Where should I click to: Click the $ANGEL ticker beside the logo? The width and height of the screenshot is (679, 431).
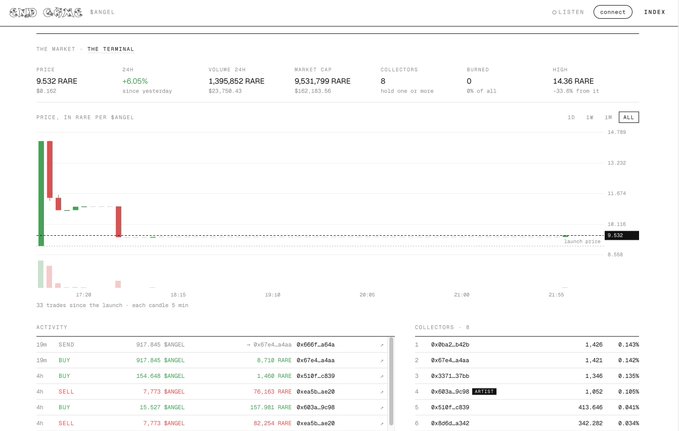click(x=102, y=12)
